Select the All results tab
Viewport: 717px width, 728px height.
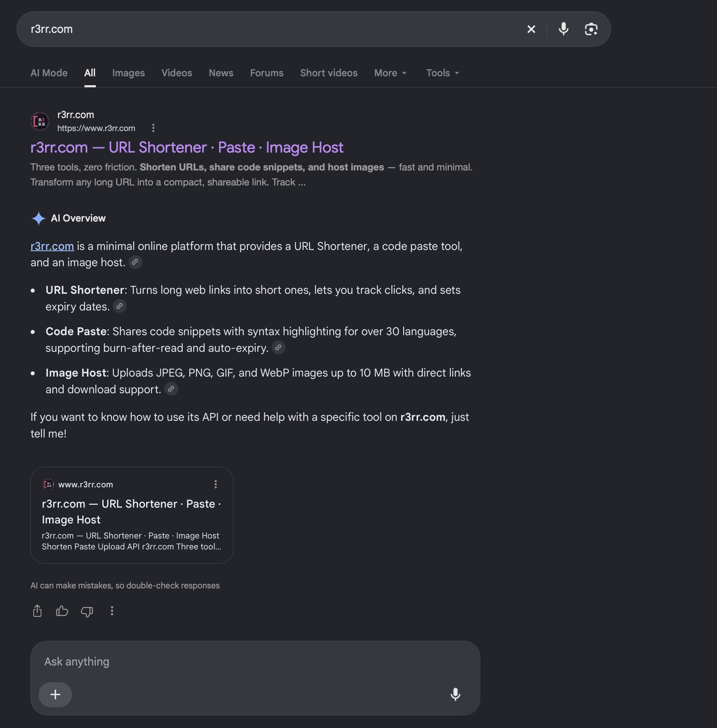click(x=90, y=73)
